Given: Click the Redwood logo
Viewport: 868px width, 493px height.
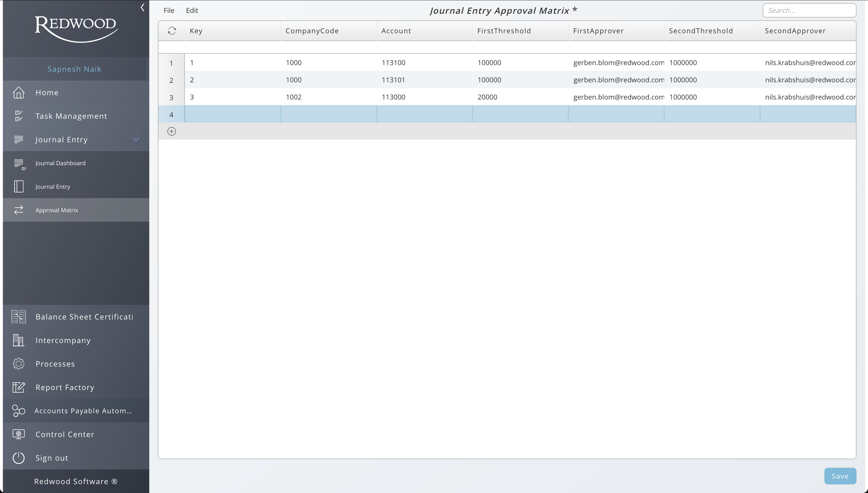Looking at the screenshot, I should 76,29.
